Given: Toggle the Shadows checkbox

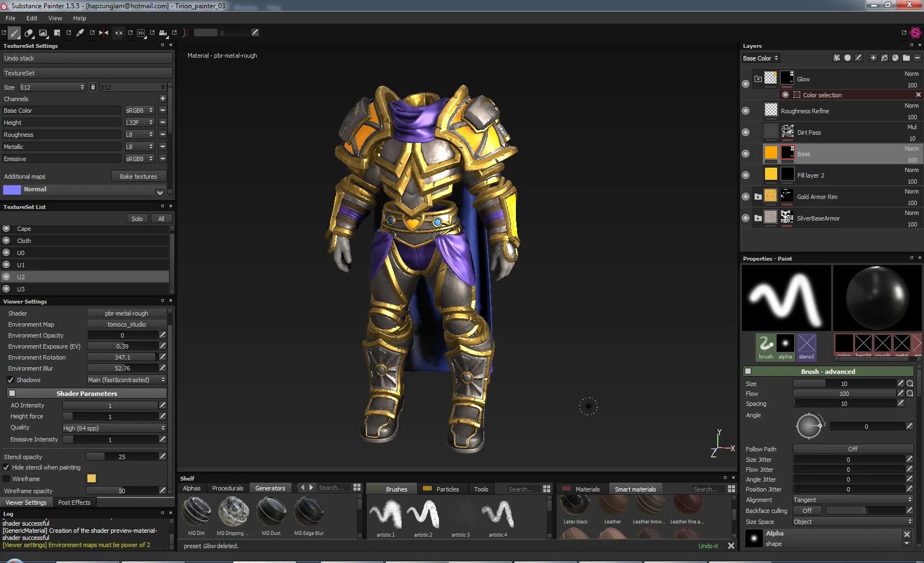Looking at the screenshot, I should [x=10, y=380].
